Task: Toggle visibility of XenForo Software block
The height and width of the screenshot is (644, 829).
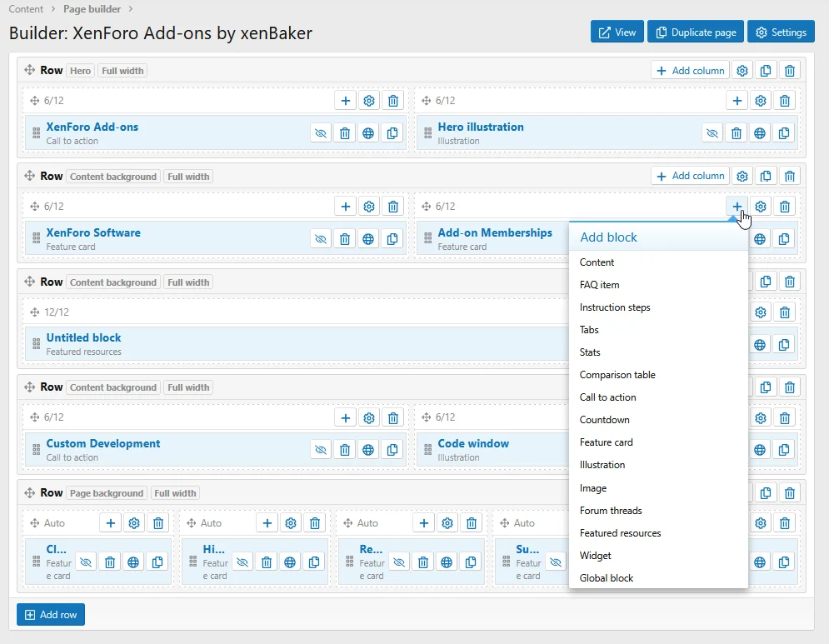Action: (x=321, y=239)
